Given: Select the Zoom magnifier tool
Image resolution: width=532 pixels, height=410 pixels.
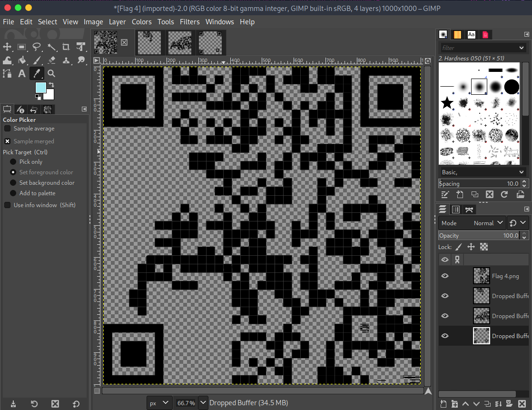Looking at the screenshot, I should [51, 73].
